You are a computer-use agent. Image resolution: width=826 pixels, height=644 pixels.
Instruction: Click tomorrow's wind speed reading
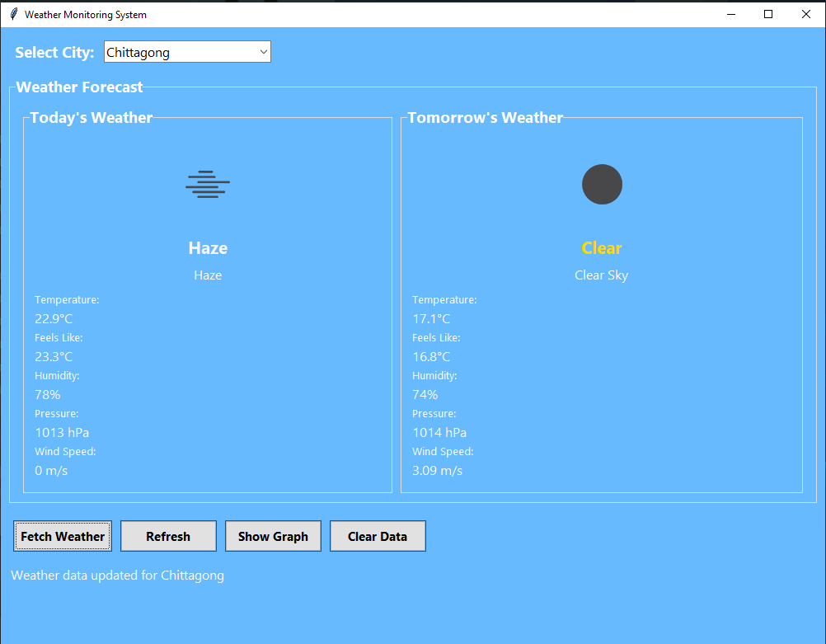coord(437,470)
